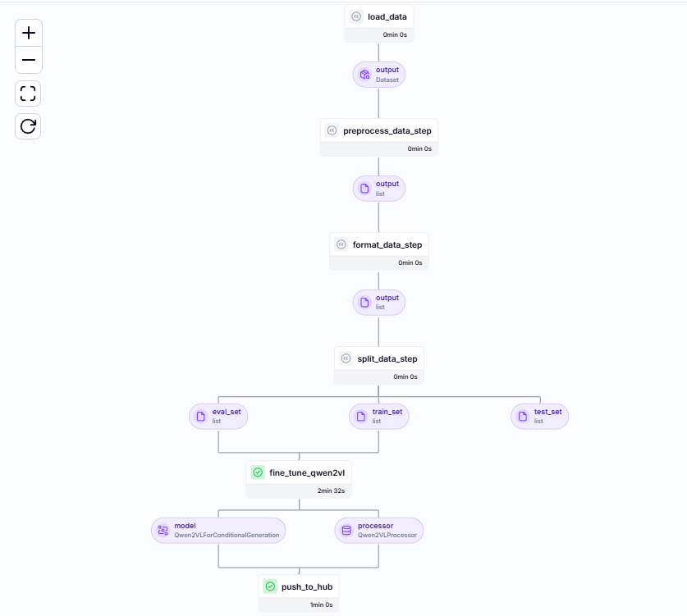Select the Qwen2VLProcessor processor artifact

tap(379, 531)
